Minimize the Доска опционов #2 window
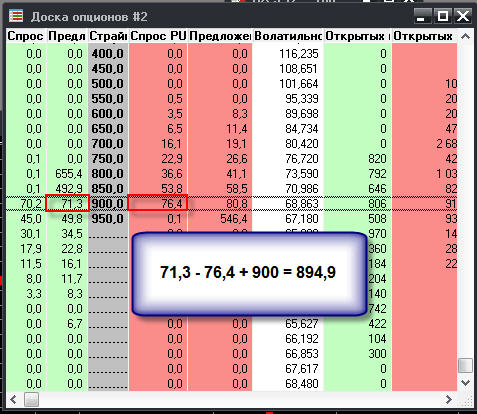Viewport: 477px width, 414px height. pyautogui.click(x=423, y=16)
